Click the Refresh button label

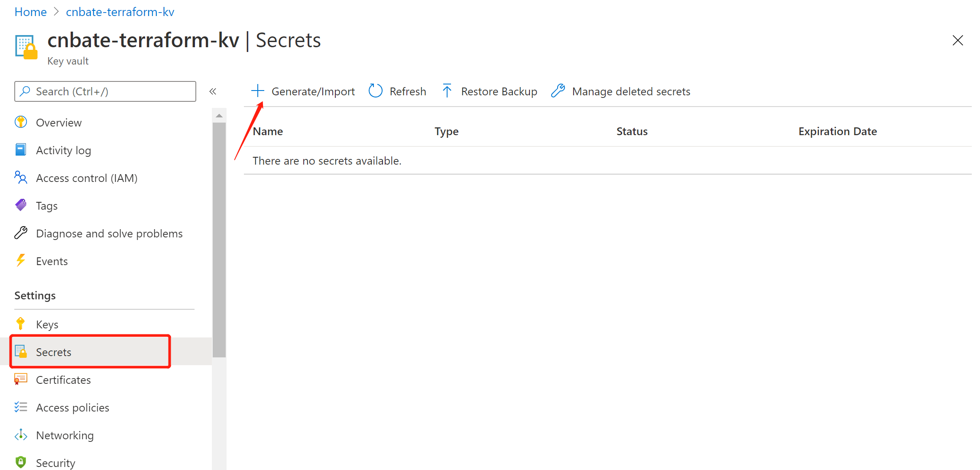tap(408, 91)
